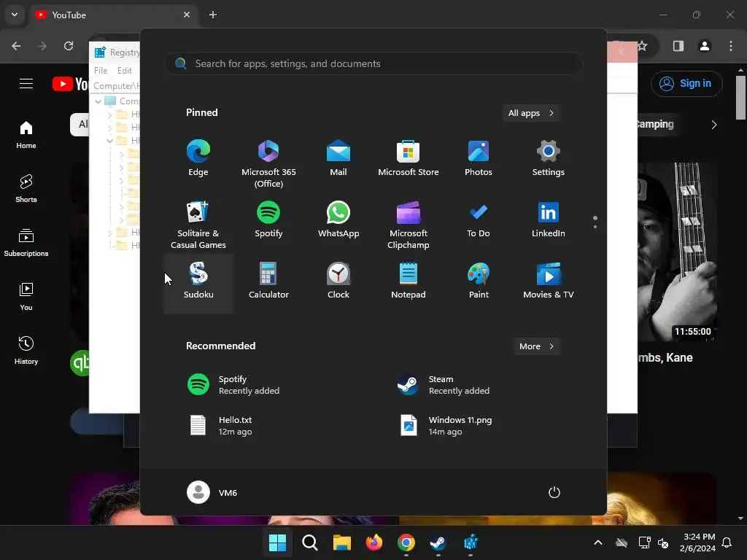Open the You section in YouTube
747x560 pixels.
pos(26,296)
